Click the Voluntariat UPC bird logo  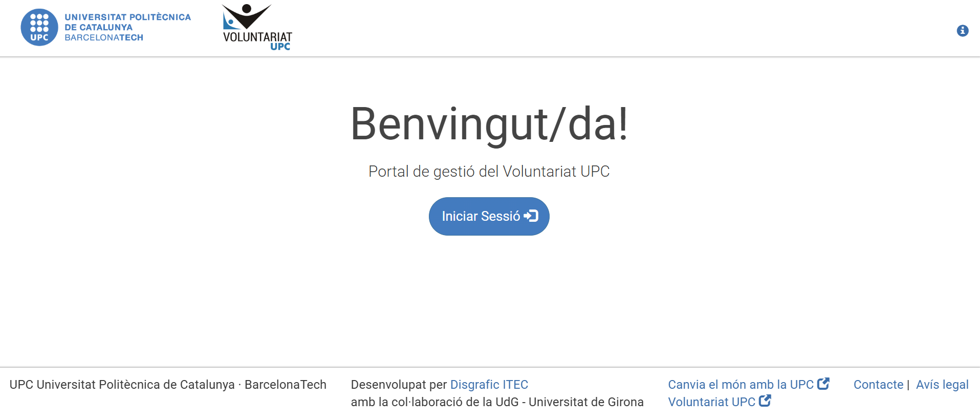246,16
